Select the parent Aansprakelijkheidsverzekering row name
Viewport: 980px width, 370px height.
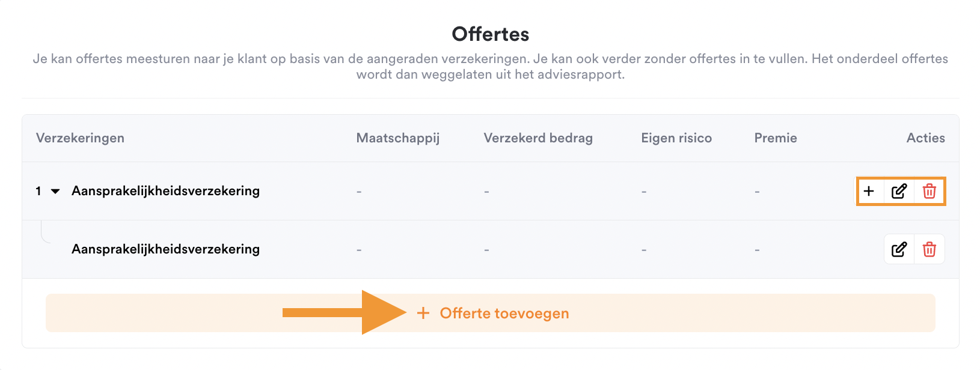click(x=165, y=191)
